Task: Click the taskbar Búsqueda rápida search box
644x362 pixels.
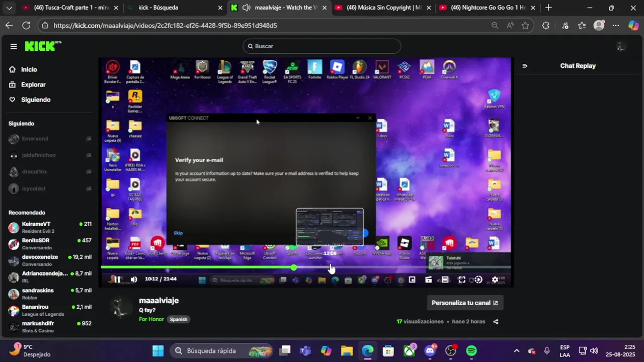Action: click(x=221, y=350)
